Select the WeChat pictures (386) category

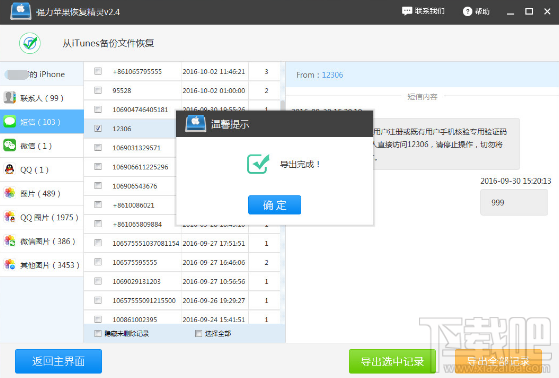tap(42, 241)
